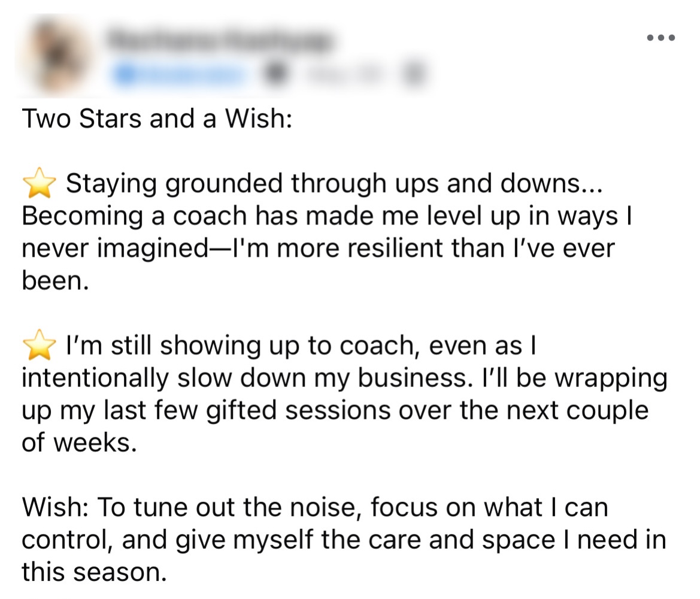Click the 'up my last few gifted sessions' line
Screen dimensions: 700x599
(335, 410)
